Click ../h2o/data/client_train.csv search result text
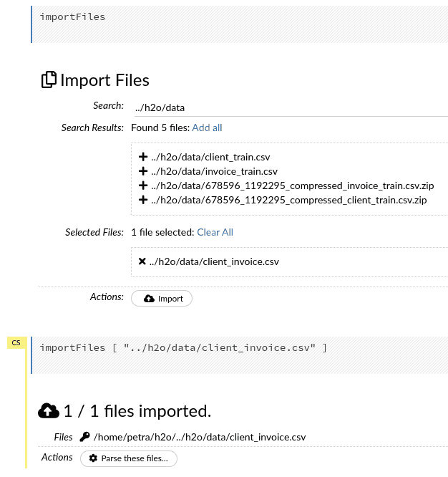448x477 pixels. [x=210, y=158]
